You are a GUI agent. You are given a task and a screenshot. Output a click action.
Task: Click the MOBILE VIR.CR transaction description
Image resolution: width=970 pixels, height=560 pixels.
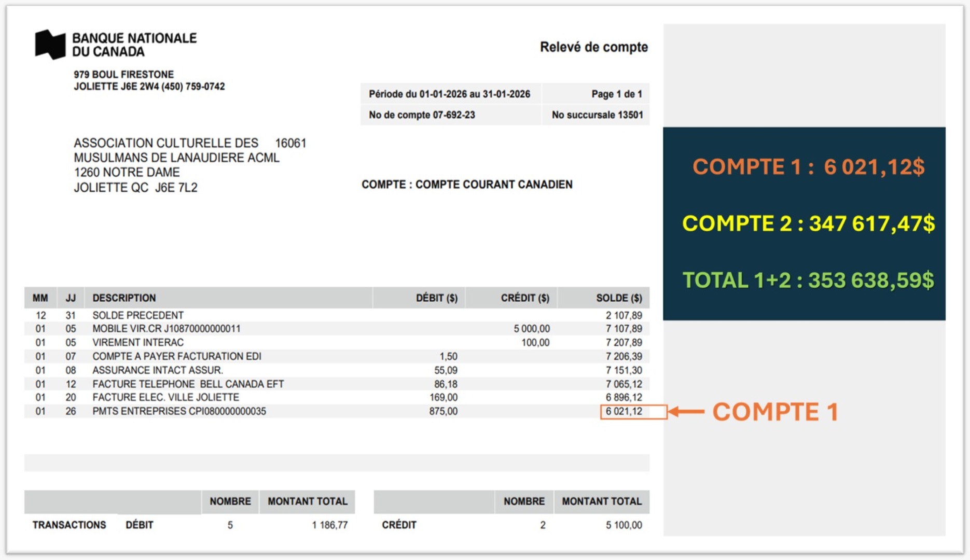[166, 329]
